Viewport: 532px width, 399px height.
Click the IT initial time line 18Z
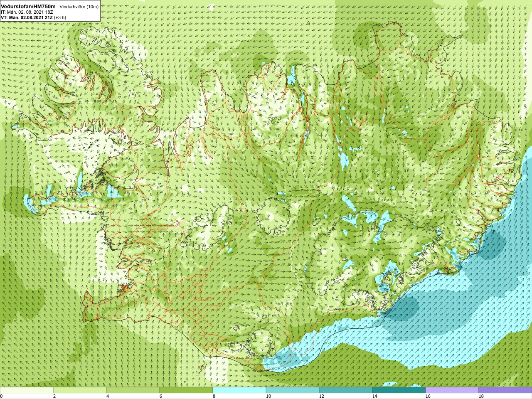pos(27,12)
